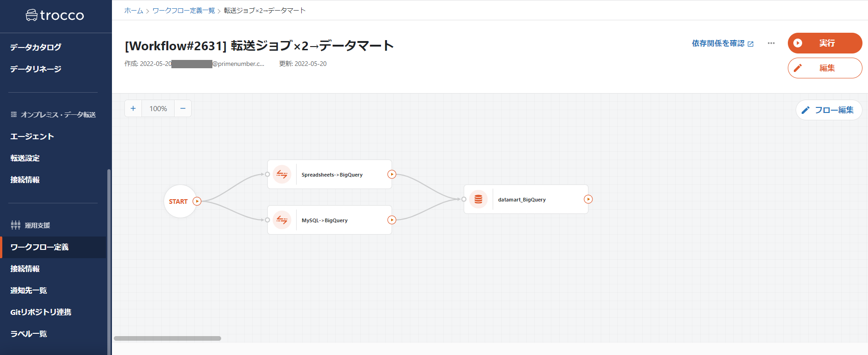Click the database icon on datamart_BigQuery node
This screenshot has height=355, width=868.
[478, 199]
